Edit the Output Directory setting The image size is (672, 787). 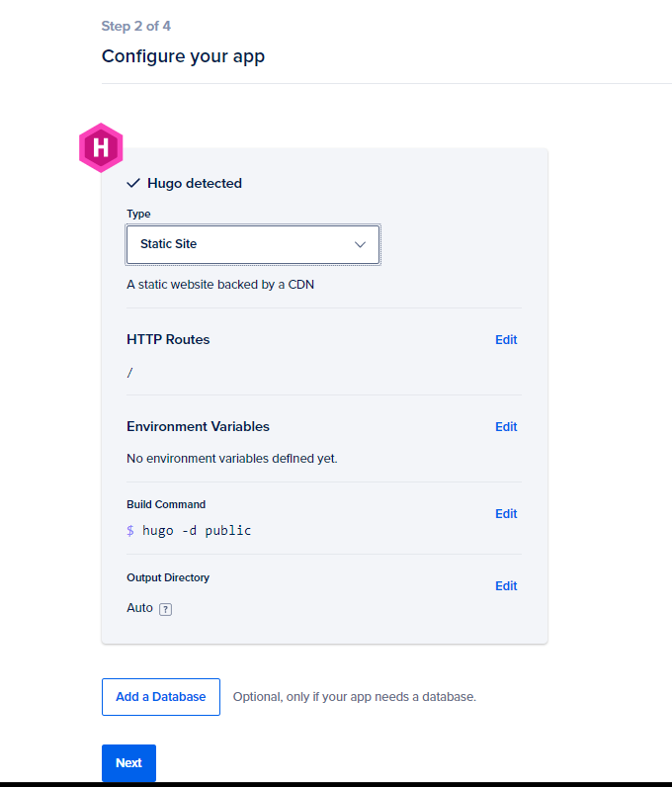coord(506,586)
